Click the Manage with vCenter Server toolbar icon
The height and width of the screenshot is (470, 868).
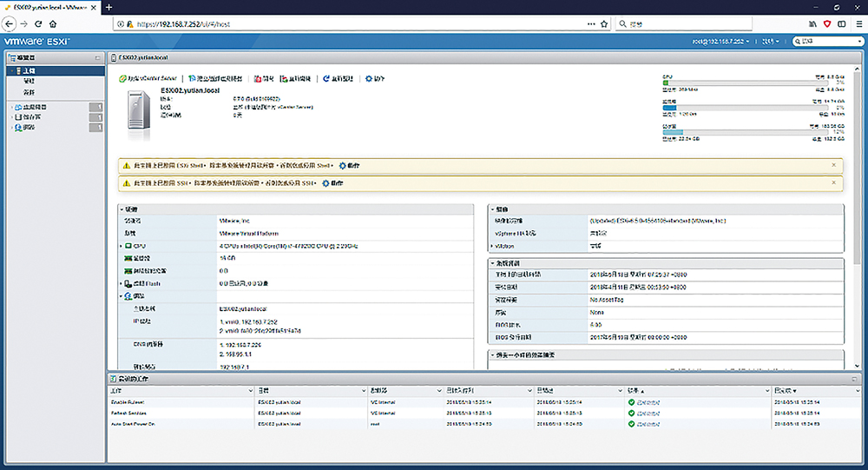click(123, 79)
